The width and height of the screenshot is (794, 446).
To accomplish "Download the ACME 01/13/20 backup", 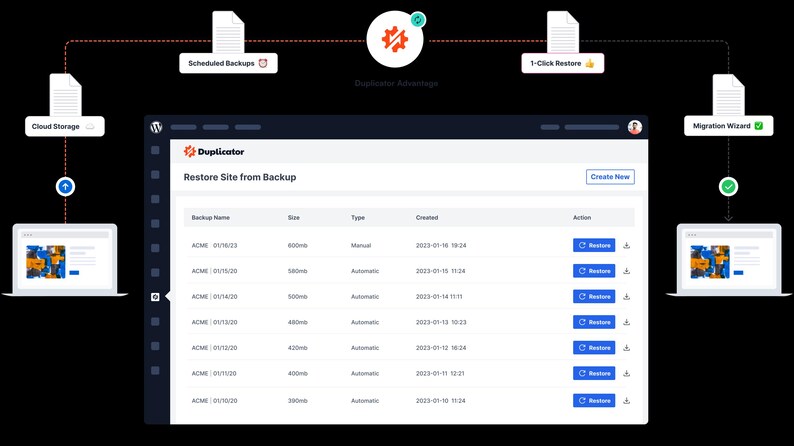I will (626, 322).
